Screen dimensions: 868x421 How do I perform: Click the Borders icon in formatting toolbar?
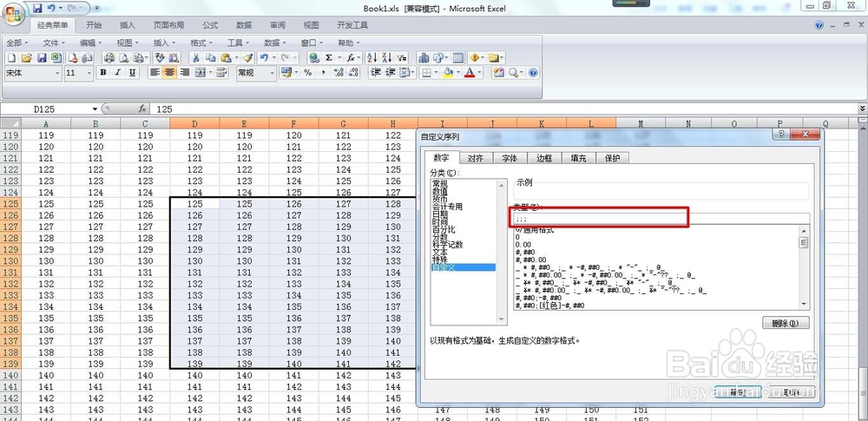click(x=426, y=73)
